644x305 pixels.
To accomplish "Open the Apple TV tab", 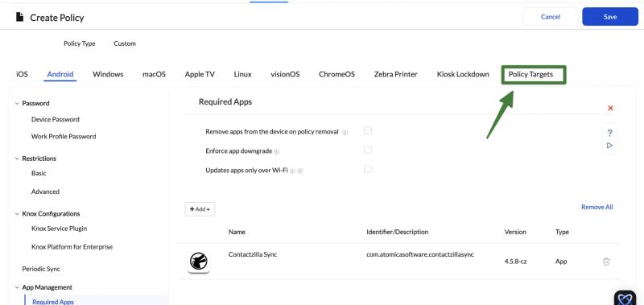I will tap(200, 74).
